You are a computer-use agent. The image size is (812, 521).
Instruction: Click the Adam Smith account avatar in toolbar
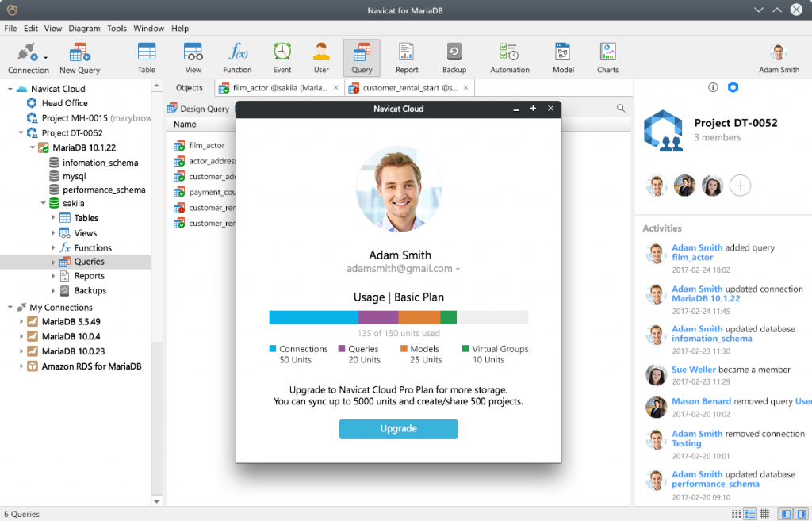(x=779, y=52)
